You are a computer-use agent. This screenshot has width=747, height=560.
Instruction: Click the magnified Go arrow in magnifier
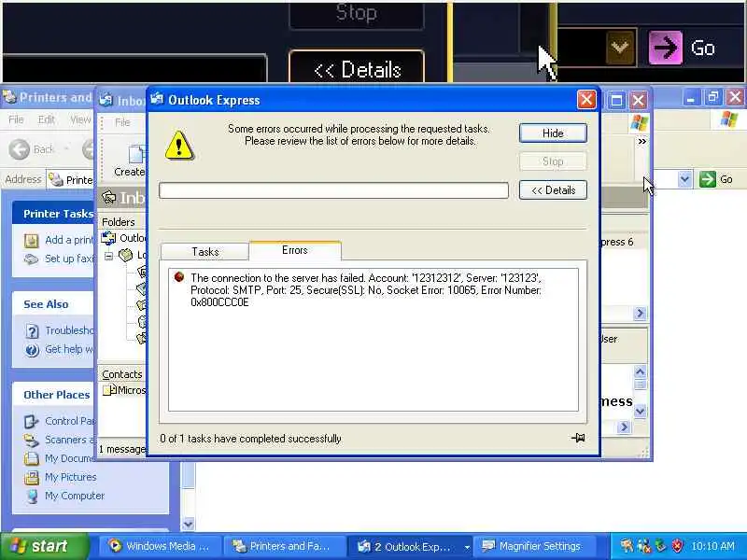point(666,48)
